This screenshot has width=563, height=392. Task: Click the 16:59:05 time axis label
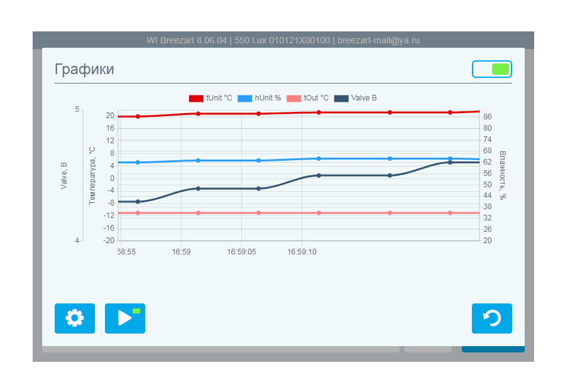(242, 251)
